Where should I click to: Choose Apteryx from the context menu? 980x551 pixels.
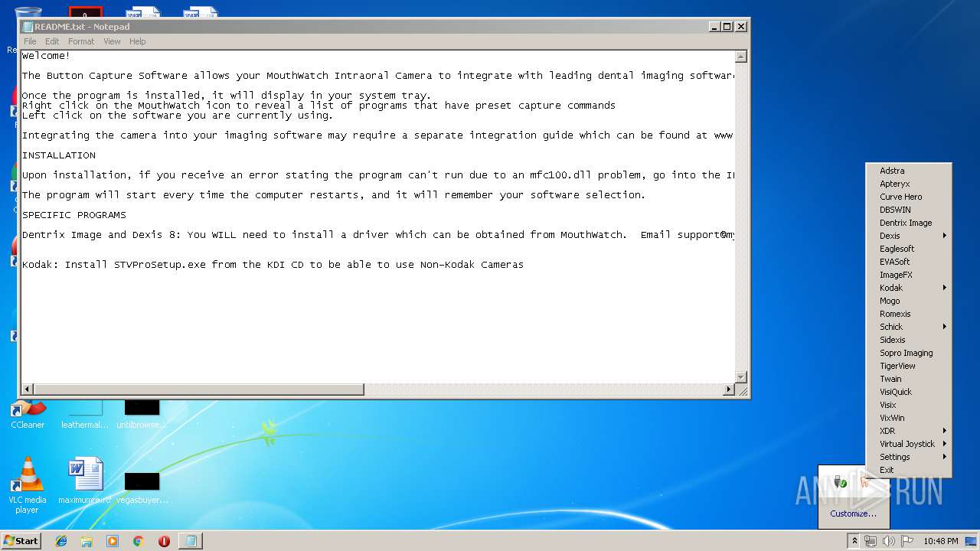[909, 184]
